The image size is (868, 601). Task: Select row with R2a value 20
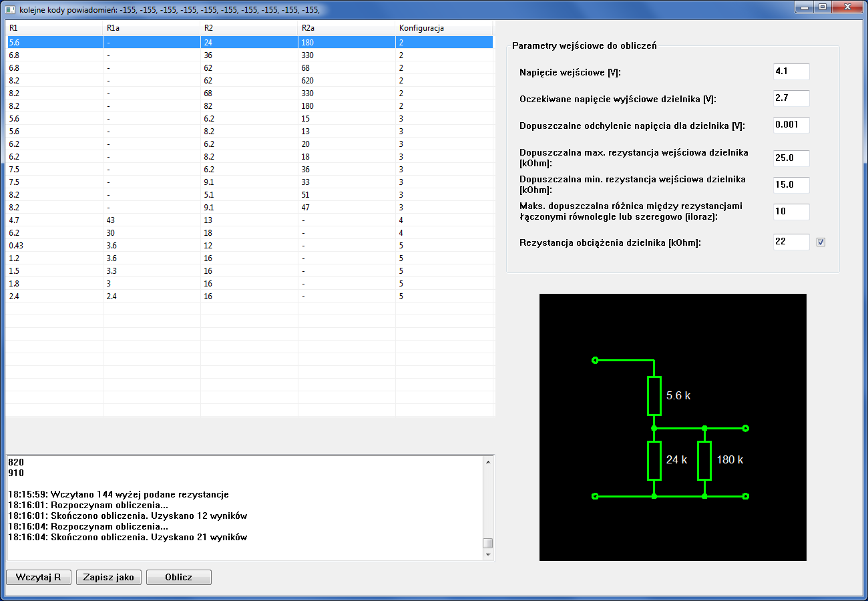coord(249,144)
